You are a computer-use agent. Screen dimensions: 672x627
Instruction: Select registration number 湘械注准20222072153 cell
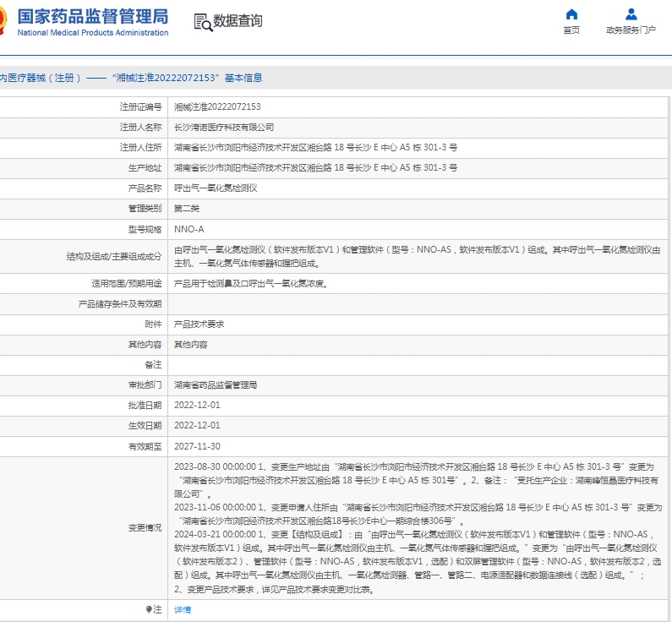pyautogui.click(x=217, y=106)
